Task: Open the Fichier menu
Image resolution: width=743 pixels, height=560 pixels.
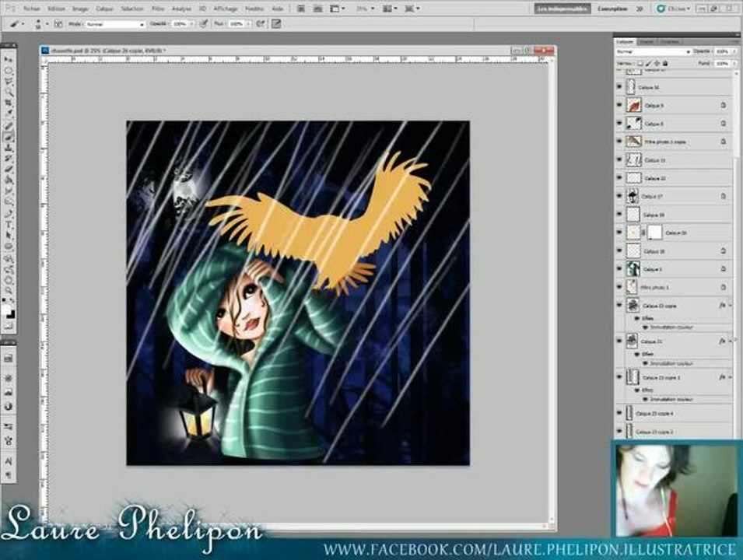Action: pyautogui.click(x=32, y=9)
